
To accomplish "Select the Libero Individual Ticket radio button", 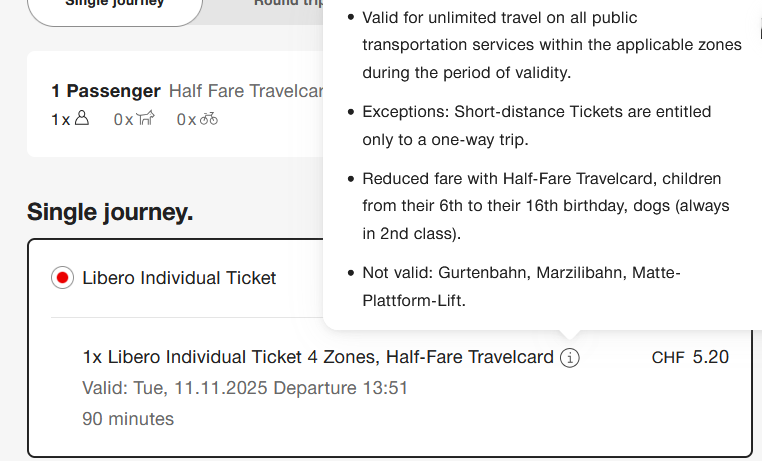I will tap(62, 278).
